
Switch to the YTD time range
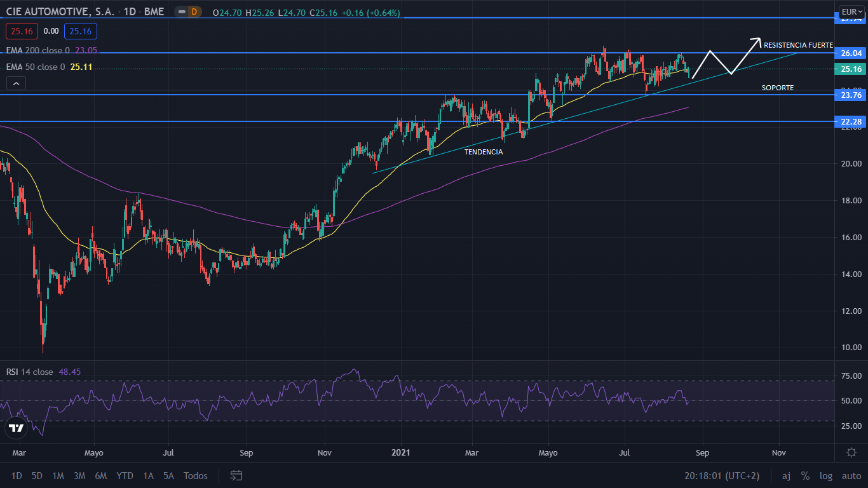tap(125, 475)
